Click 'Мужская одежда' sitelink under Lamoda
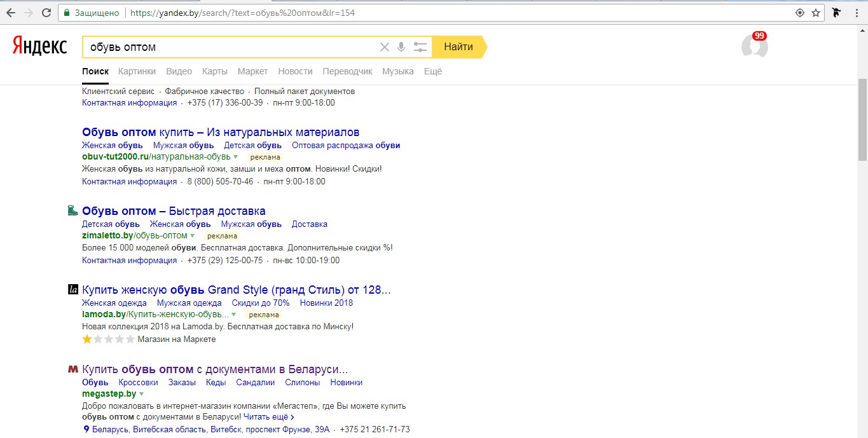868x438 pixels. (x=189, y=303)
